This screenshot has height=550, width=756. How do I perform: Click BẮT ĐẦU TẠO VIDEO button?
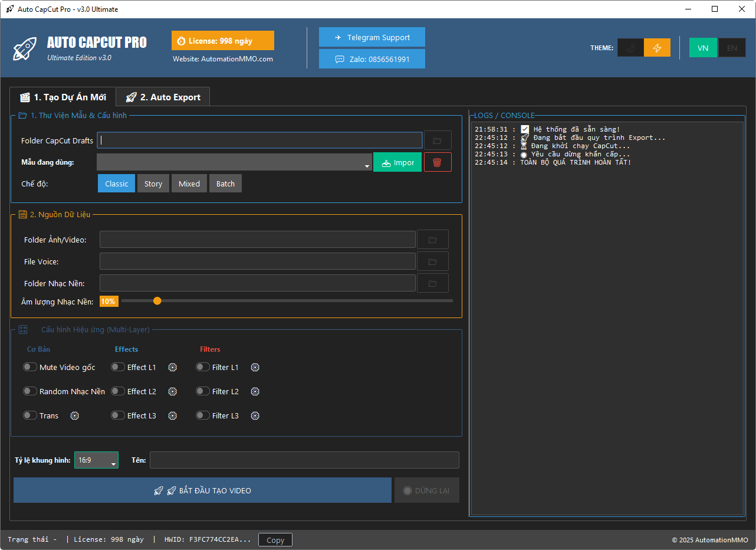pos(202,490)
